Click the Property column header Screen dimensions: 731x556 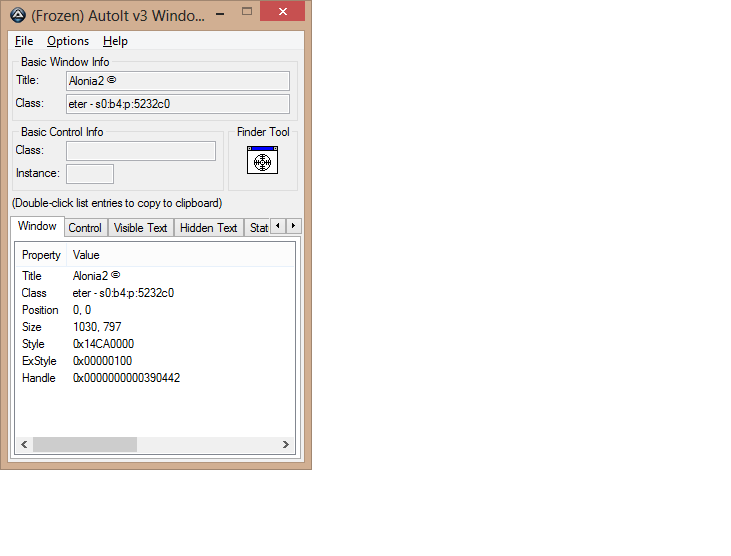pyautogui.click(x=41, y=255)
